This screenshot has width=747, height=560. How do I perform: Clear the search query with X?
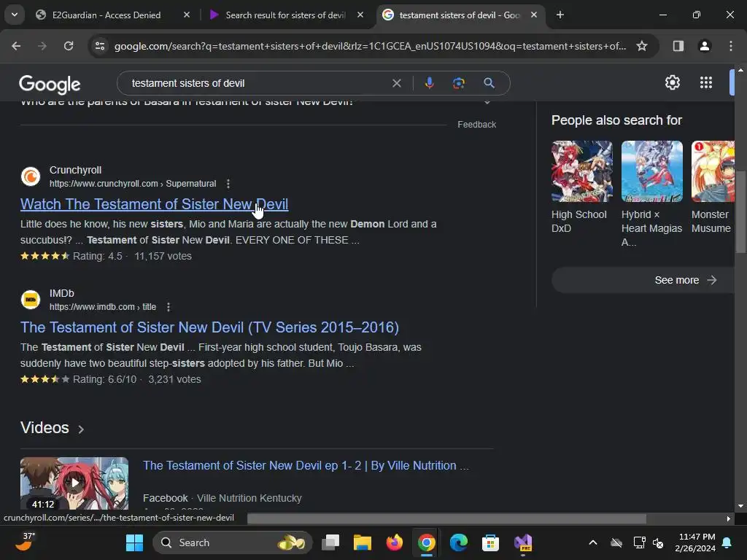[396, 83]
